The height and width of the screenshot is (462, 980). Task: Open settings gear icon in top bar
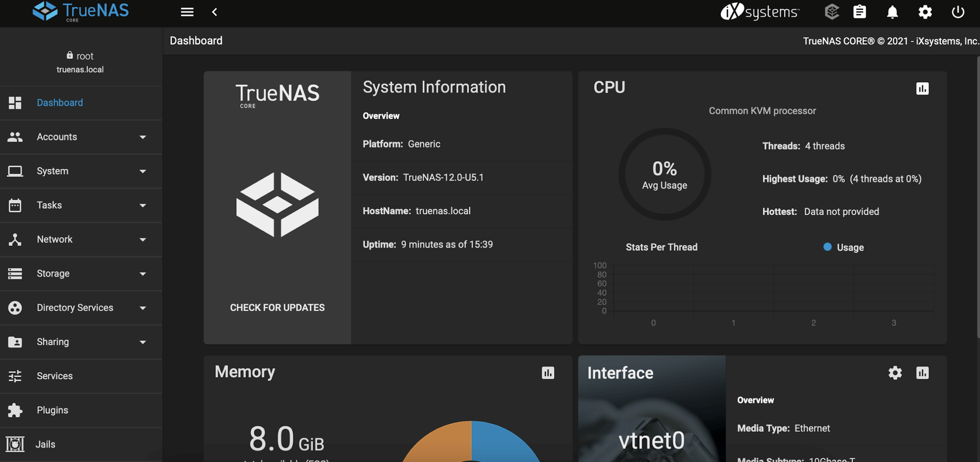coord(925,12)
